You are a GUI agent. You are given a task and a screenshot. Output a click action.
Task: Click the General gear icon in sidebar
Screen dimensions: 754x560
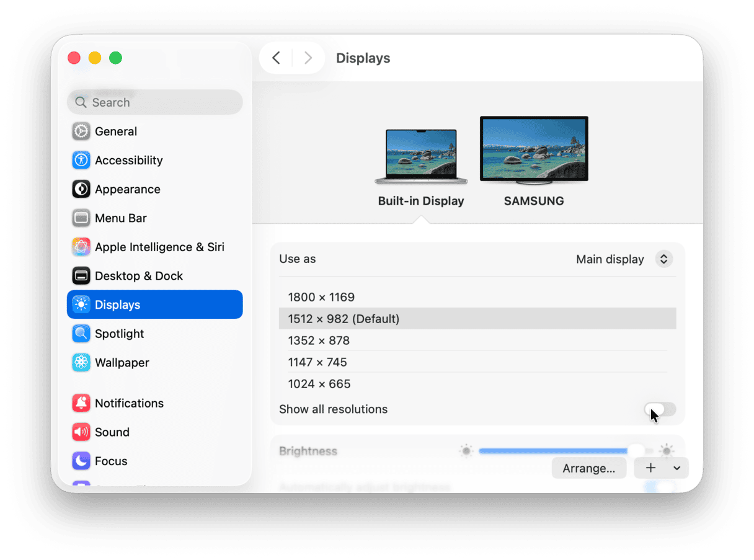(x=81, y=131)
